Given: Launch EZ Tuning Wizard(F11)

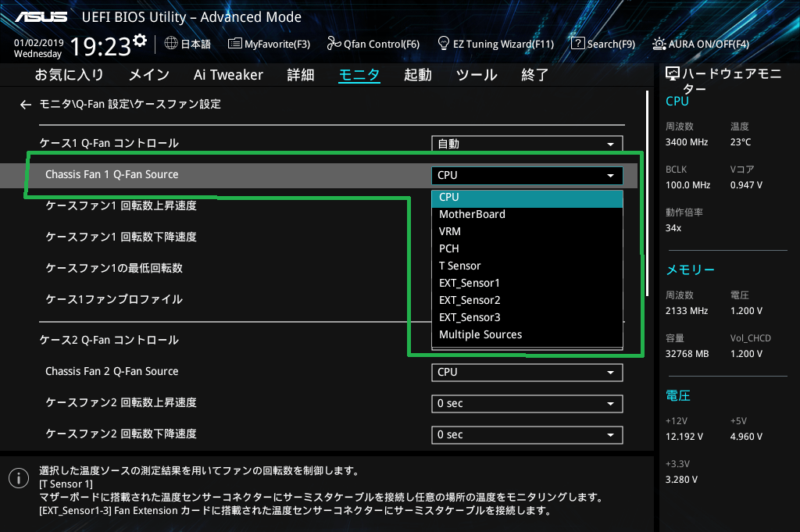Looking at the screenshot, I should click(503, 44).
